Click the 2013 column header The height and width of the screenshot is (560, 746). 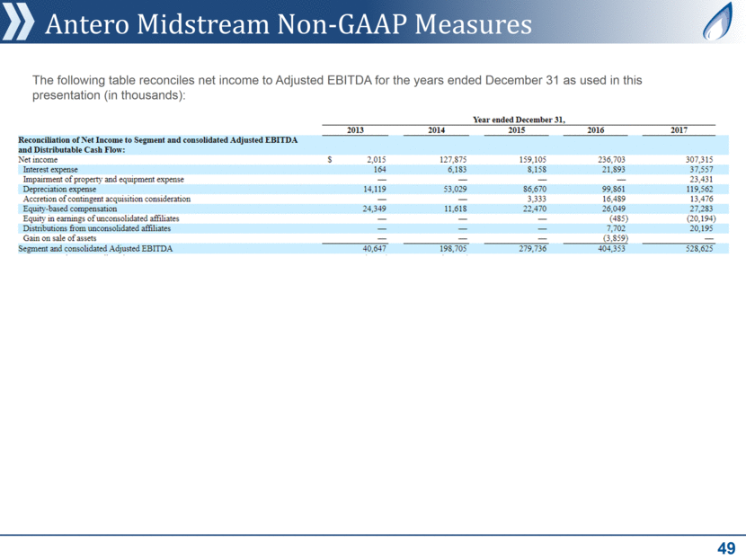point(355,130)
